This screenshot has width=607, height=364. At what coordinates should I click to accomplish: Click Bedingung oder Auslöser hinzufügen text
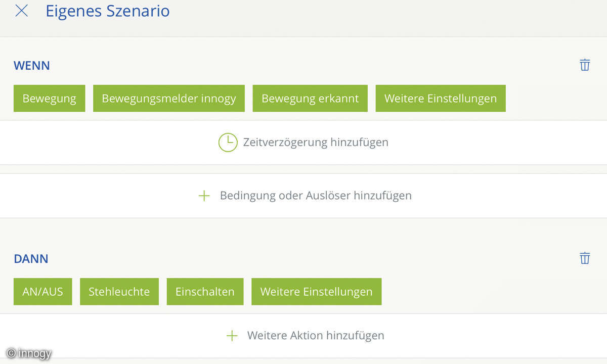click(316, 196)
